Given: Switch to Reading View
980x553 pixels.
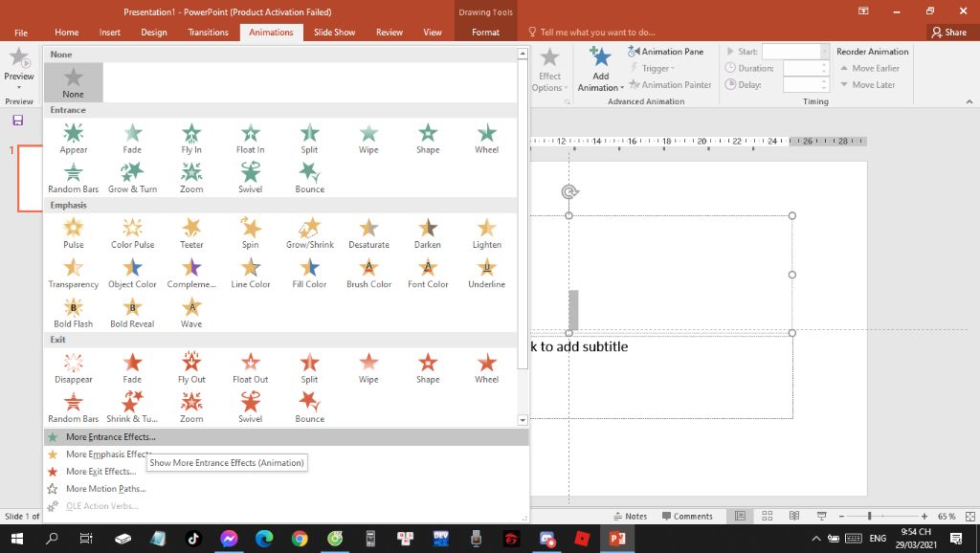Looking at the screenshot, I should click(794, 516).
